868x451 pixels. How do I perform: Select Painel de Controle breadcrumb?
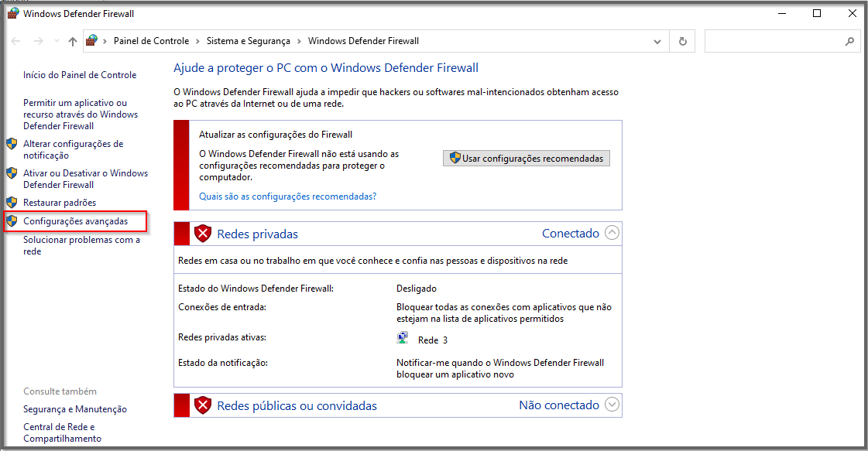coord(151,41)
